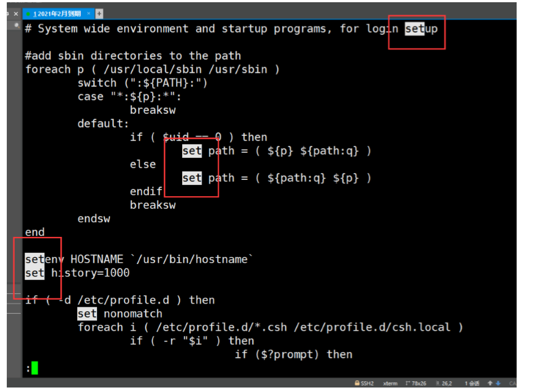Click the "#add sbin directories to the path" line

(x=133, y=56)
